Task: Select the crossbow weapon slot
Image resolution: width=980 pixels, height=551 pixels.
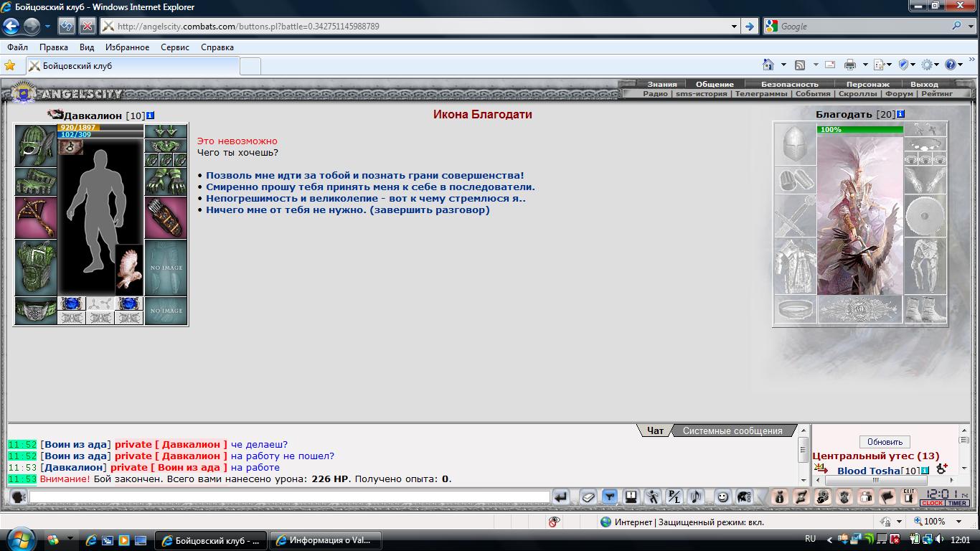Action: tap(36, 217)
